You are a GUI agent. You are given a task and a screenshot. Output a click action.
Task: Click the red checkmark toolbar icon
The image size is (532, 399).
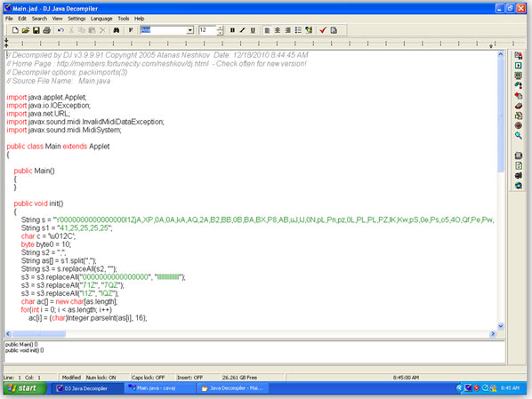323,30
